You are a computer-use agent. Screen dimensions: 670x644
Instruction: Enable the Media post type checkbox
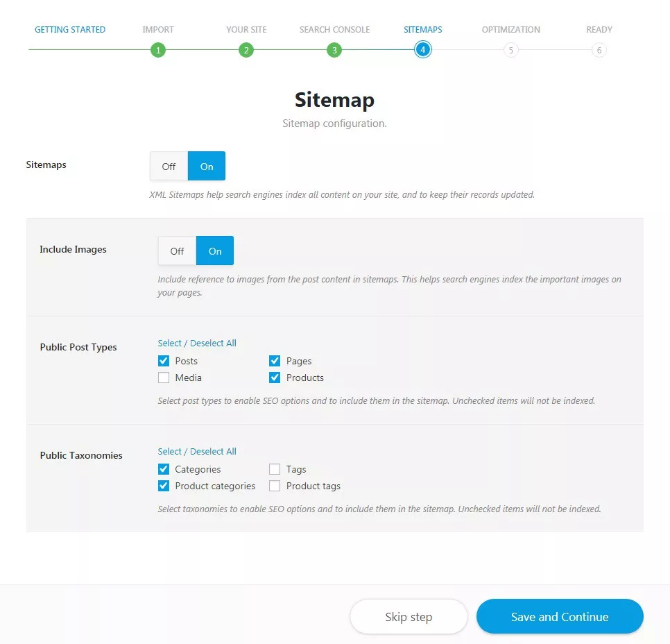pos(164,378)
